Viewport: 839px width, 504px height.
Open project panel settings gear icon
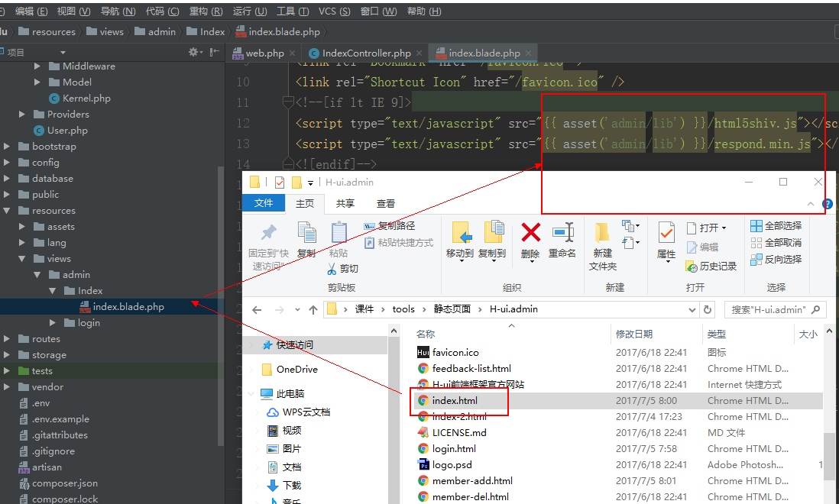click(x=194, y=52)
